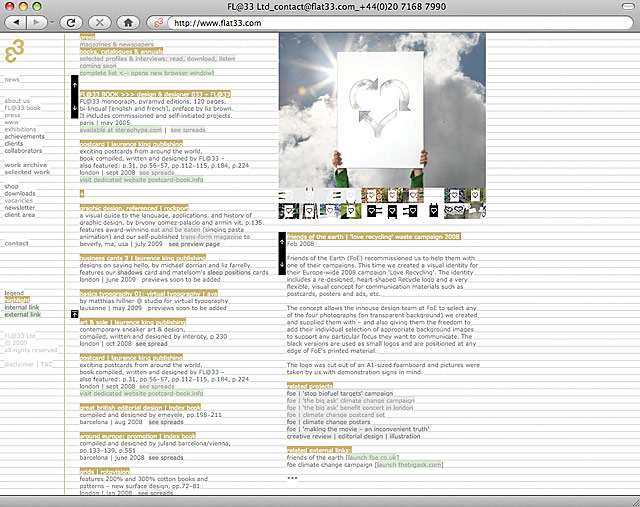Click the flat33 favicon beside the address bar
The height and width of the screenshot is (507, 640).
(x=158, y=23)
